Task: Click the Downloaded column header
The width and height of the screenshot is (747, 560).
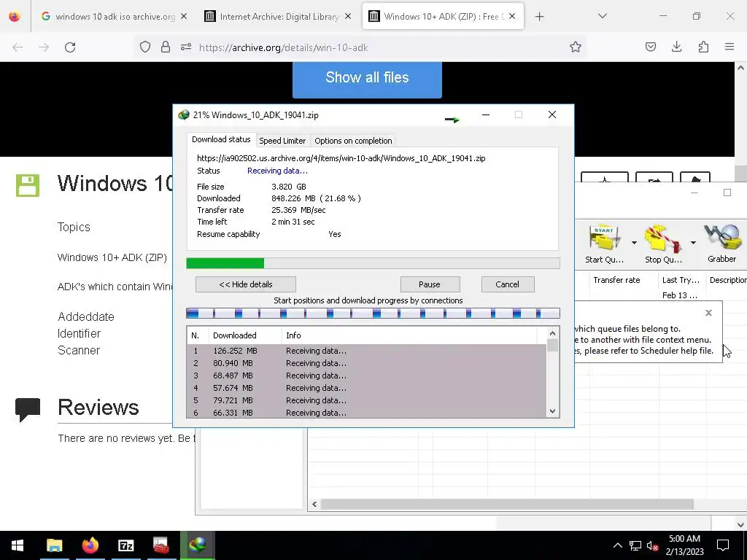Action: click(x=245, y=335)
